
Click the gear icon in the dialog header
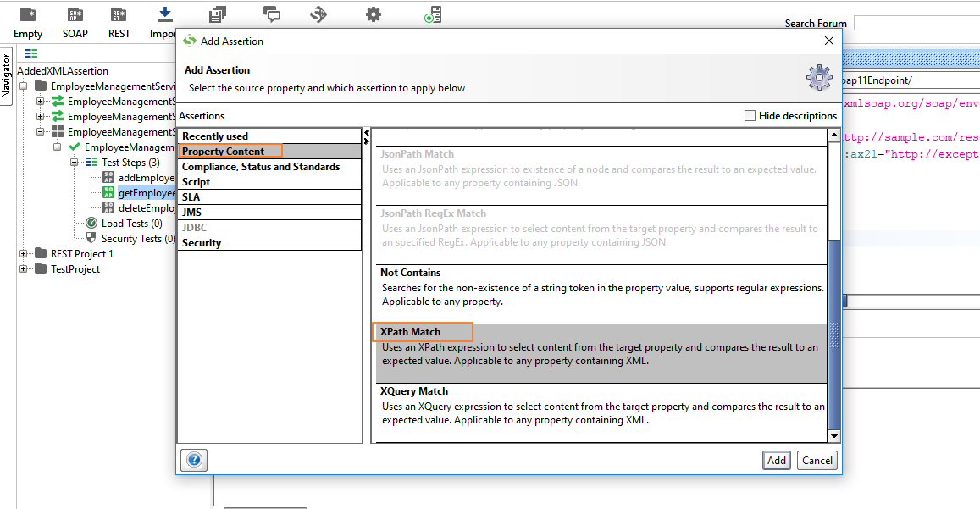(x=818, y=77)
